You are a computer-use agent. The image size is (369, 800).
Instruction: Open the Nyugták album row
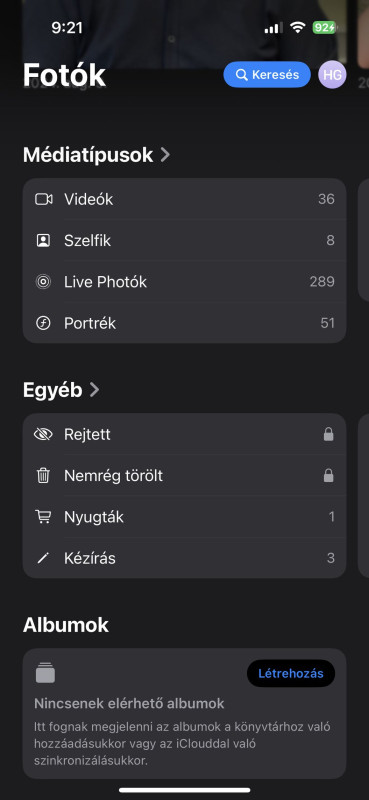184,517
